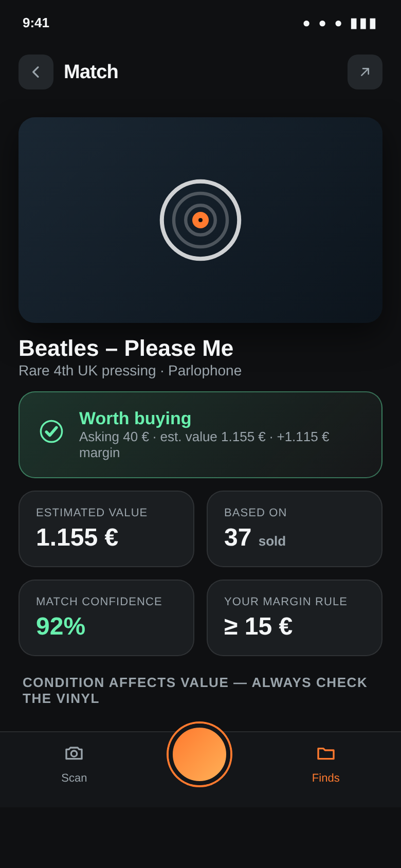Tap the battery status indicator
Viewport: 401px width, 868px height.
[x=363, y=24]
